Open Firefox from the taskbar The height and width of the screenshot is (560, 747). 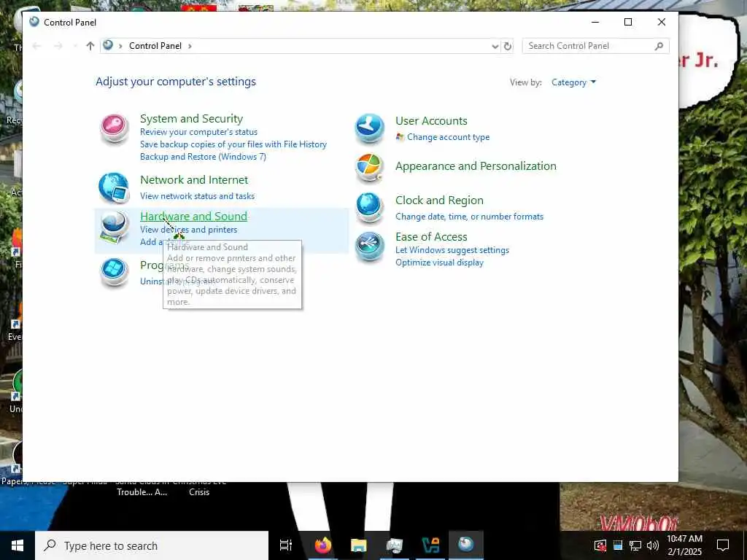(322, 545)
